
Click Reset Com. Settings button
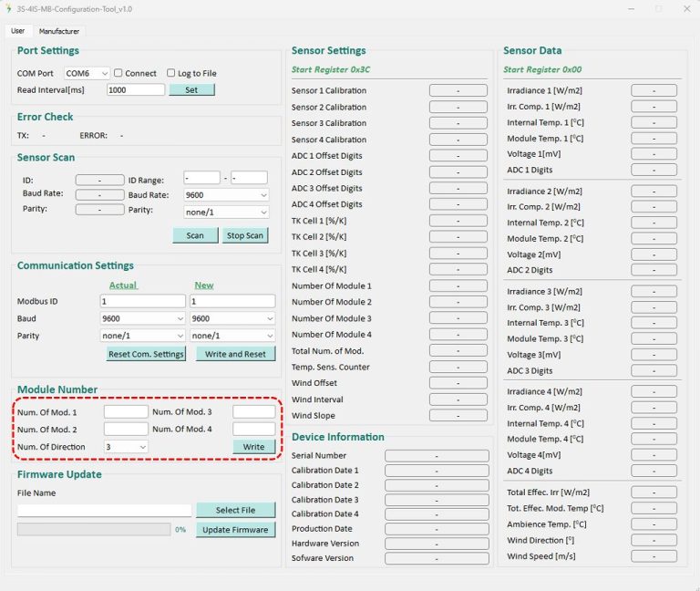coord(146,354)
